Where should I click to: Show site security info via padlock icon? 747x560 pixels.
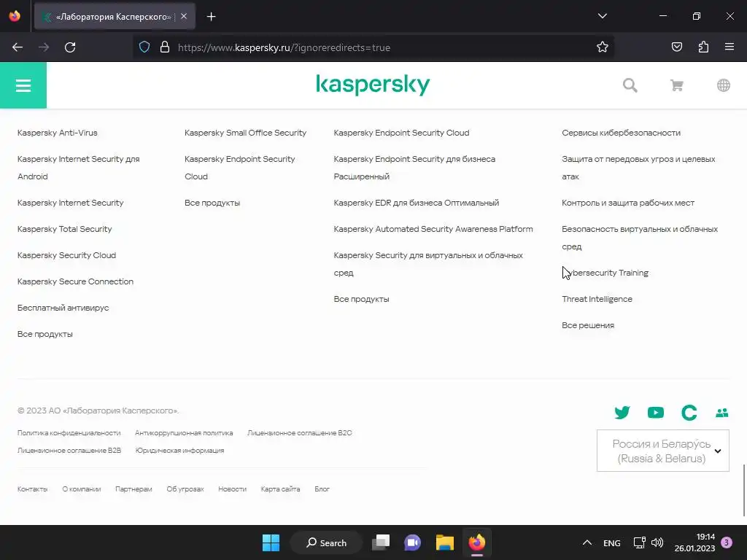(x=165, y=47)
